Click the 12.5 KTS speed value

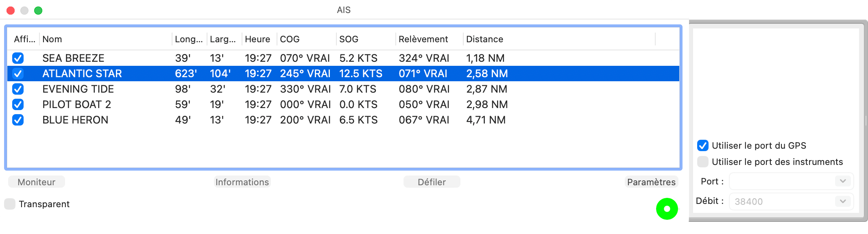[361, 74]
